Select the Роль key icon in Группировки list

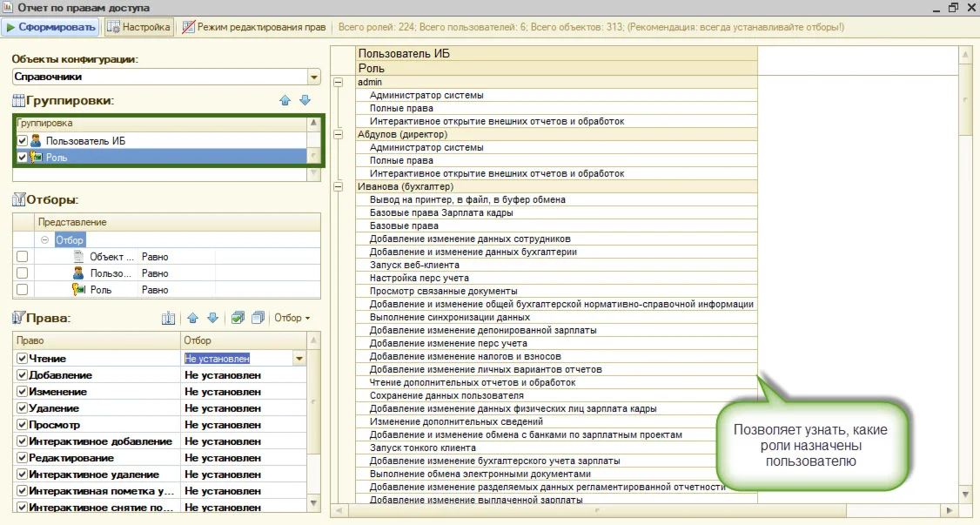click(37, 158)
